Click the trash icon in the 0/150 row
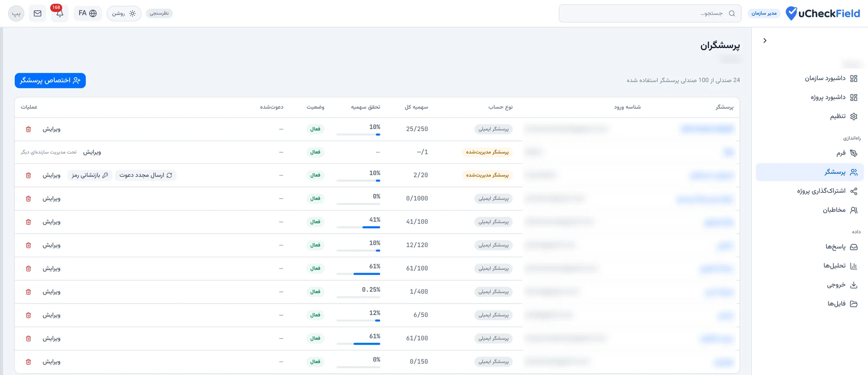Screen dimensions: 868x375 tap(29, 362)
